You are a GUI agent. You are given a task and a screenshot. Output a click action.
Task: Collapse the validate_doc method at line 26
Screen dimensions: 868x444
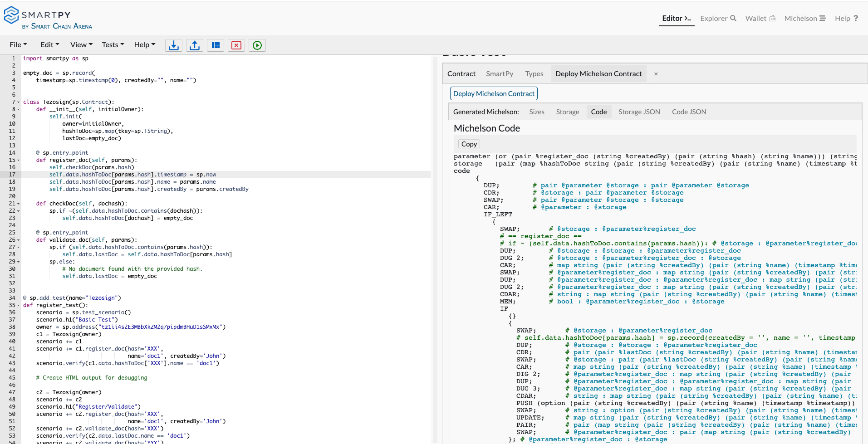19,240
